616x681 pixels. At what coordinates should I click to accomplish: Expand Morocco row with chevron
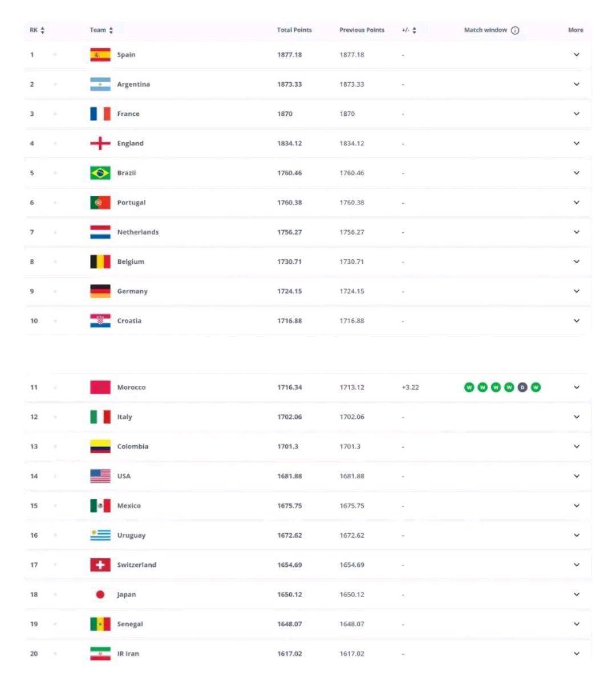[576, 388]
